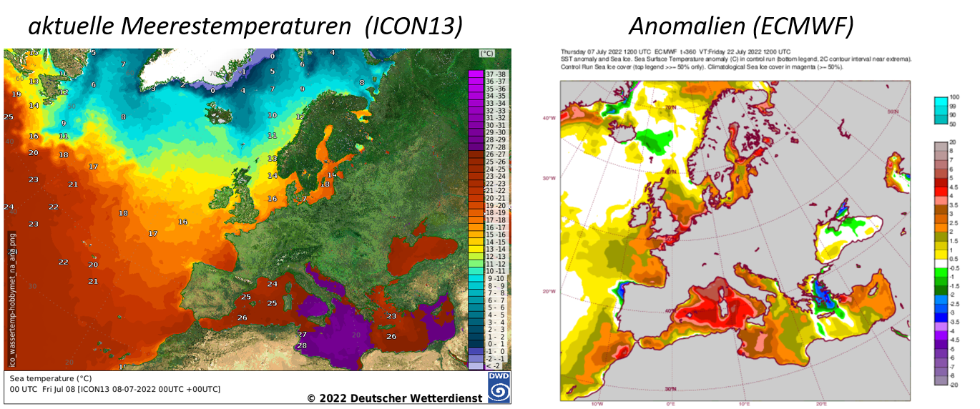Click the '10°W' label below the anomaly map
Screen dimensions: 980x409
597,404
